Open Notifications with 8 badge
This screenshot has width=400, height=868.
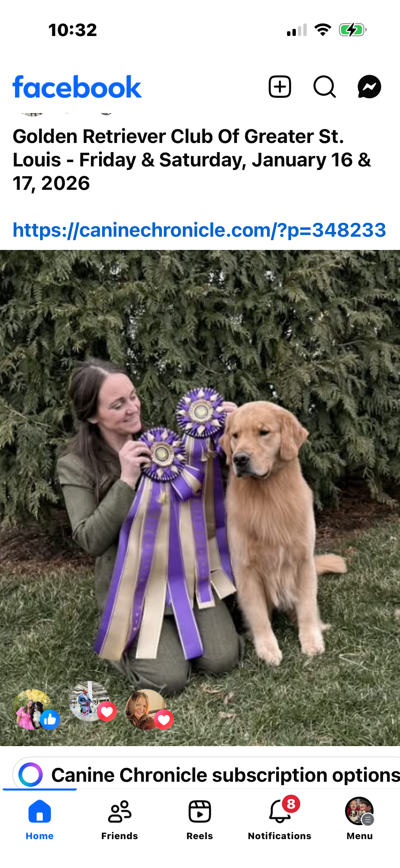pyautogui.click(x=280, y=820)
